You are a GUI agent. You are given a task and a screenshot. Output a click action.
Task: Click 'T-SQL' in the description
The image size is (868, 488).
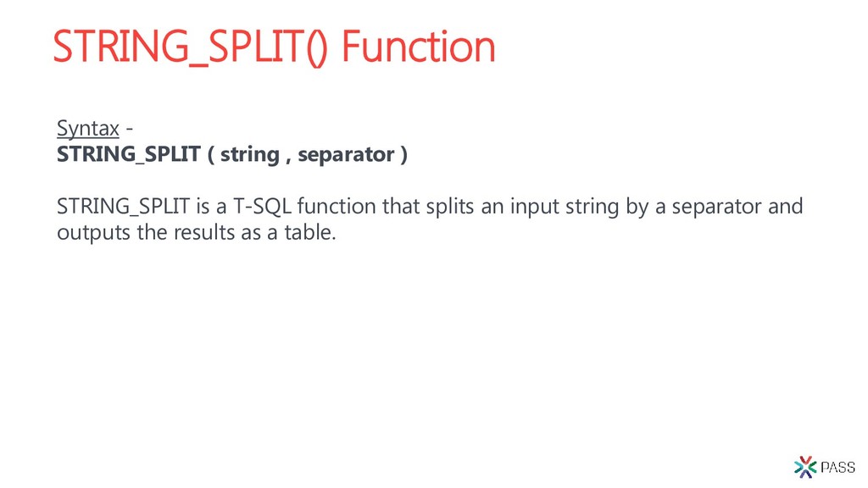(262, 207)
